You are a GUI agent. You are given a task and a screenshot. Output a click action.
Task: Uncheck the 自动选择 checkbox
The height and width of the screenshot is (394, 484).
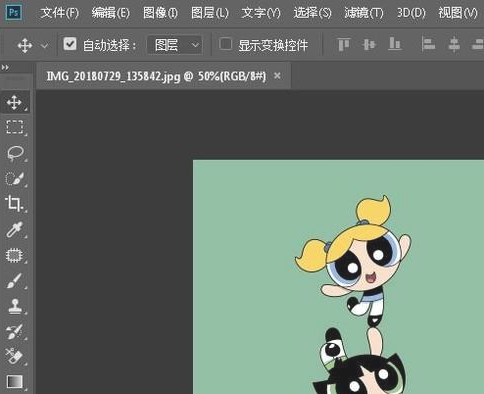click(x=70, y=44)
